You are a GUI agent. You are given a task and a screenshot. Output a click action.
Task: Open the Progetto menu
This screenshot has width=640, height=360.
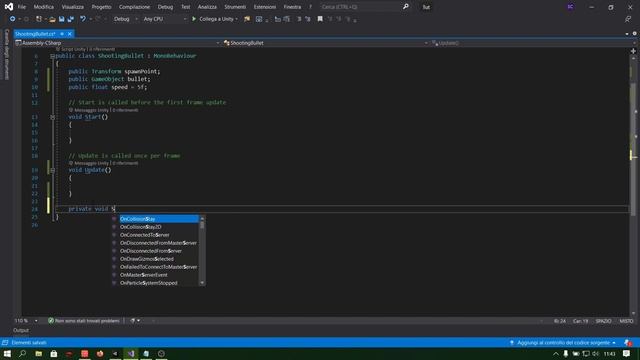click(x=101, y=7)
